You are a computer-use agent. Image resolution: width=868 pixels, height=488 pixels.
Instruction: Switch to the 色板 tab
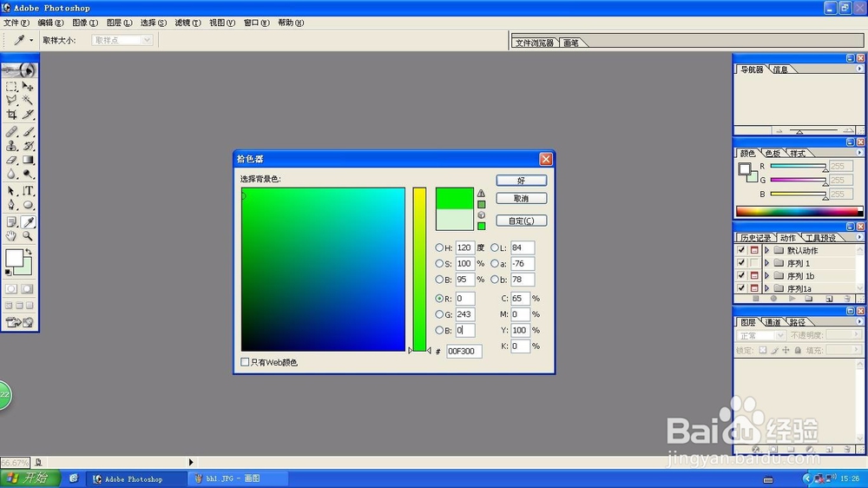click(773, 153)
